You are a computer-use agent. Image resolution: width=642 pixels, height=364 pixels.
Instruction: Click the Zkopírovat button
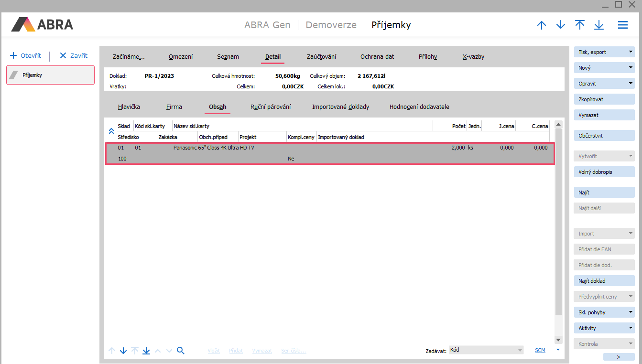tap(604, 99)
